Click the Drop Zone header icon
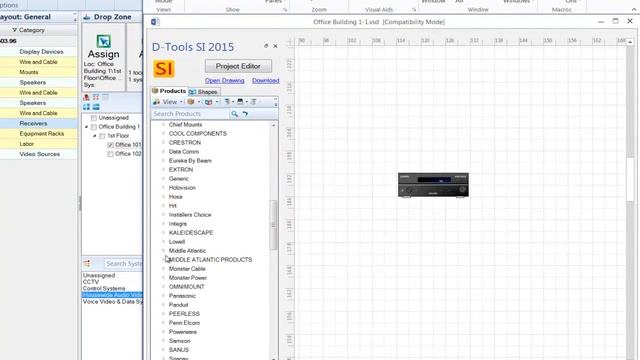 pos(87,17)
